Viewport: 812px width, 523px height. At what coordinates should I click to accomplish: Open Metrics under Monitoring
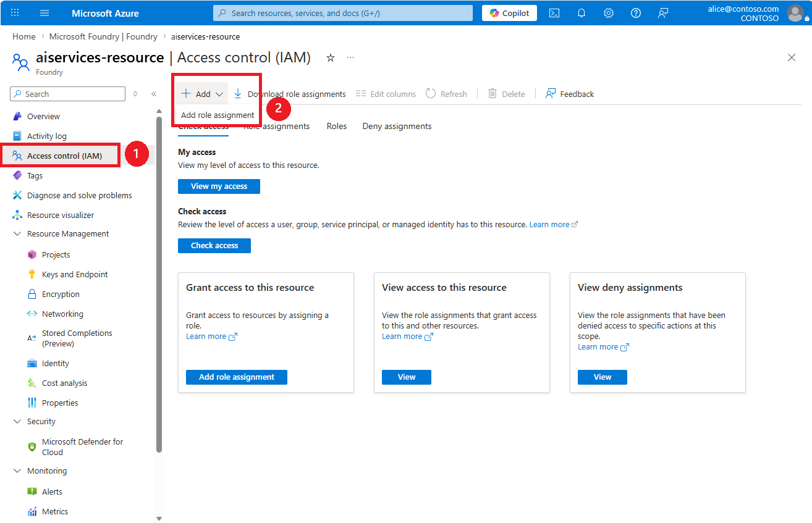tap(55, 511)
